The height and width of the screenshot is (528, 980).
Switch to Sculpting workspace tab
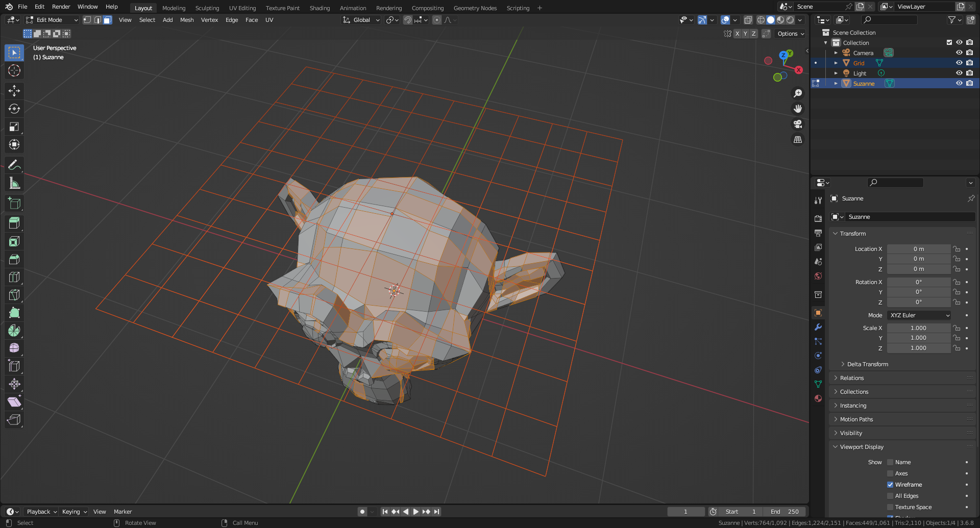click(x=207, y=8)
